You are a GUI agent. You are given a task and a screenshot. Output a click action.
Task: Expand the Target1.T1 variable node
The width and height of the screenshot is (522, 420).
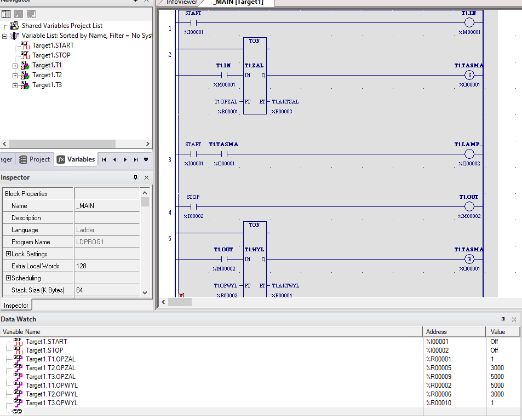pyautogui.click(x=15, y=66)
